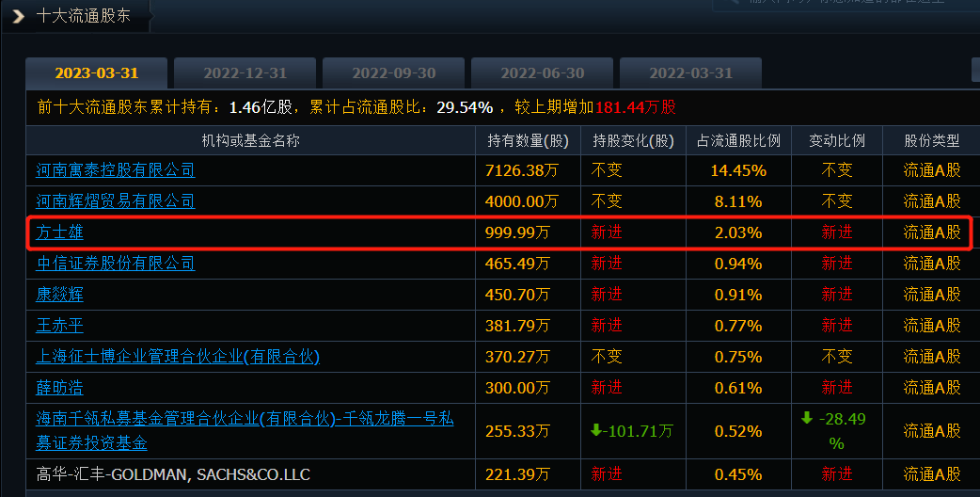Click the 4000.00万 holding value
The width and height of the screenshot is (980, 497).
tap(521, 201)
